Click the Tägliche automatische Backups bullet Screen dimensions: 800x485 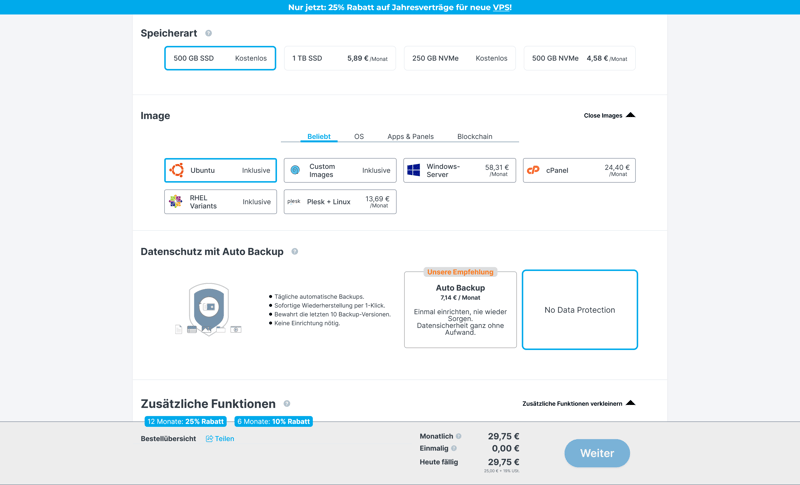coord(319,296)
